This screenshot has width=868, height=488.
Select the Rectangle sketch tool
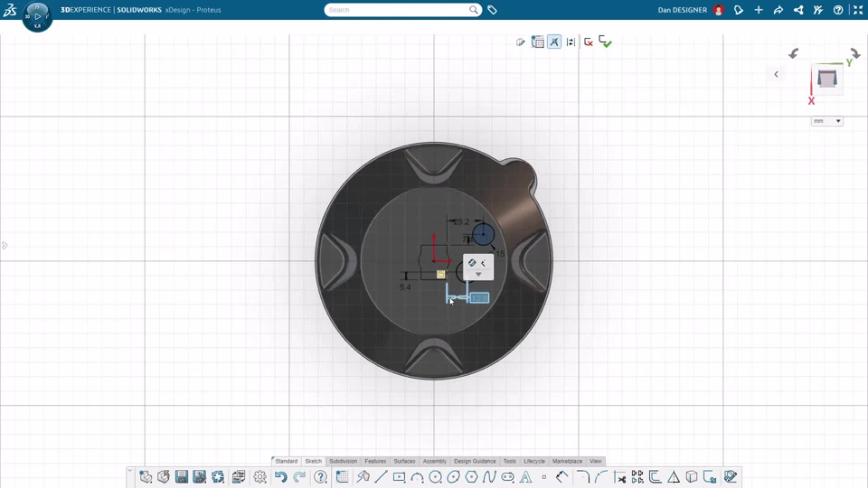click(399, 476)
